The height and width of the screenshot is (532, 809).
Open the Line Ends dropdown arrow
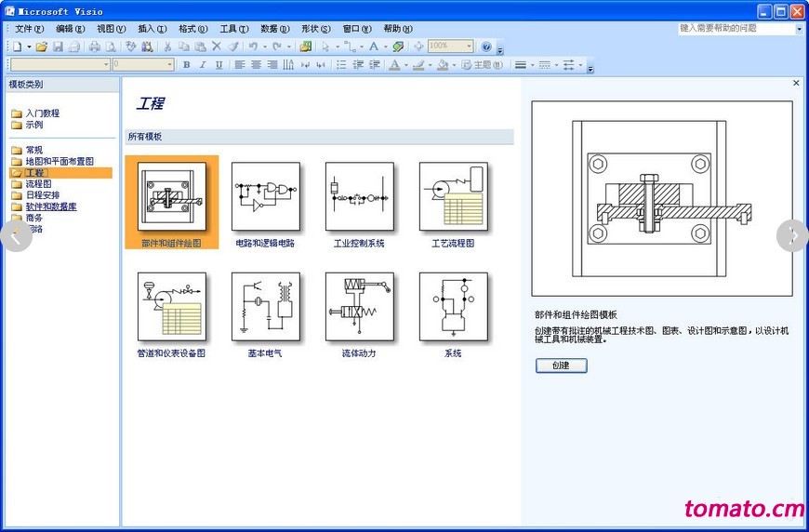click(x=580, y=65)
